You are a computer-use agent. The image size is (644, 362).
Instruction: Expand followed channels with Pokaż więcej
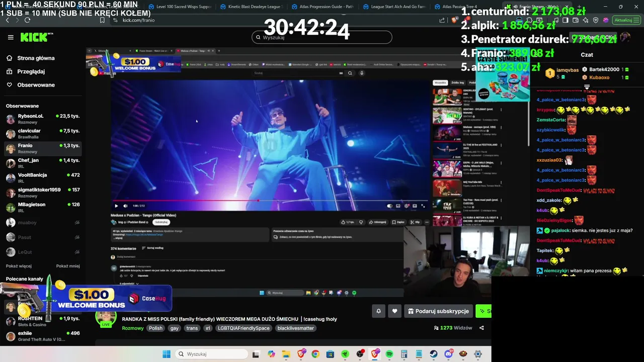click(x=19, y=266)
